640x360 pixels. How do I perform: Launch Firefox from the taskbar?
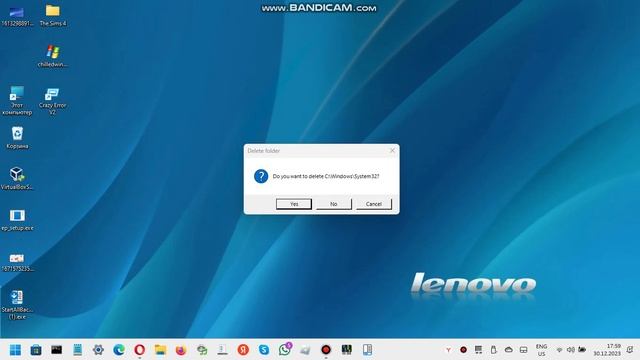point(181,350)
